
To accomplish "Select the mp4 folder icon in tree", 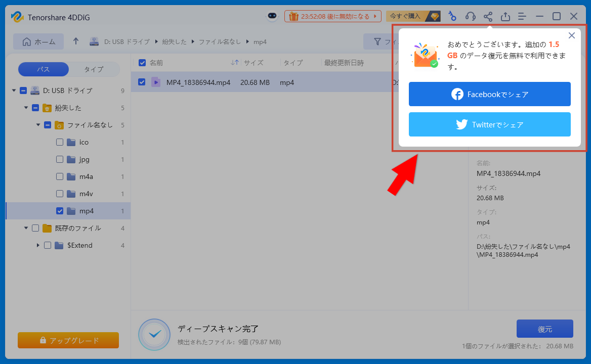I will click(71, 211).
